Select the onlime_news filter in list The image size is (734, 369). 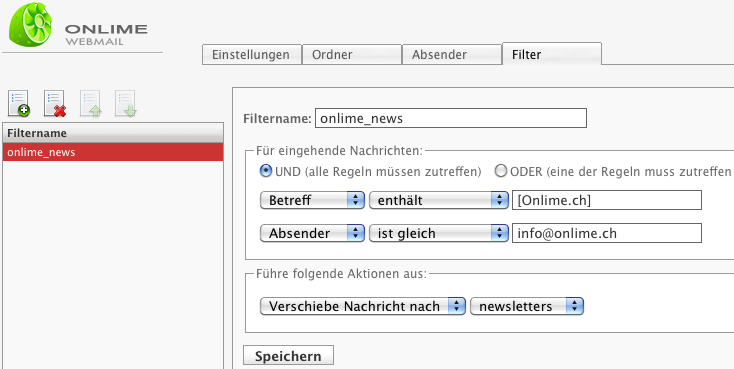click(113, 152)
